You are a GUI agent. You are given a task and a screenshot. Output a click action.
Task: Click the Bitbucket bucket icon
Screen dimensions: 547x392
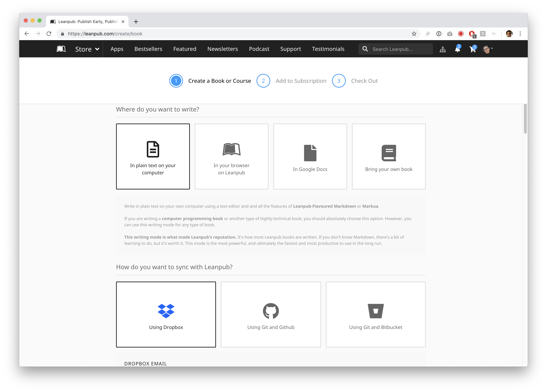pos(375,311)
